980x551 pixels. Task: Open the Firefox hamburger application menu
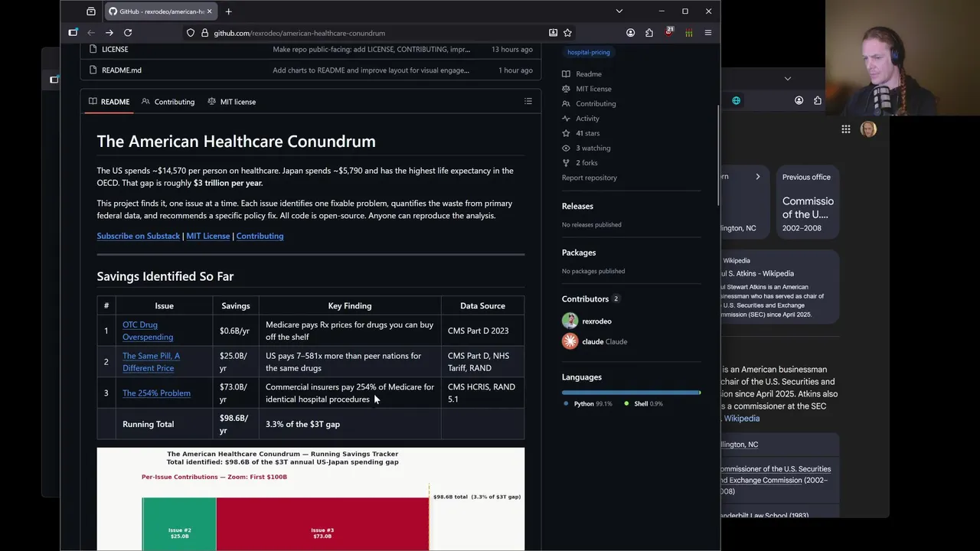[x=708, y=33]
